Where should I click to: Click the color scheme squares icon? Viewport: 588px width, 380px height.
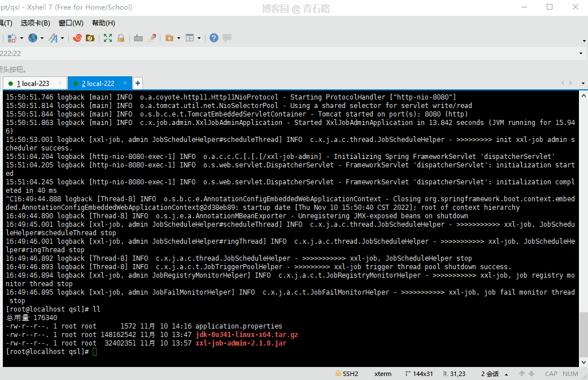12,38
